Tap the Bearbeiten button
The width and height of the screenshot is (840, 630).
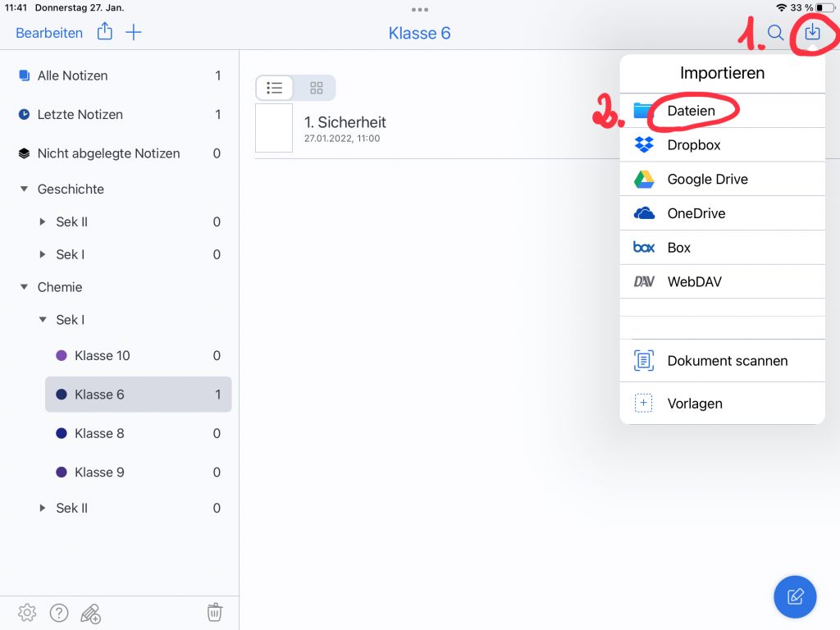click(x=49, y=33)
